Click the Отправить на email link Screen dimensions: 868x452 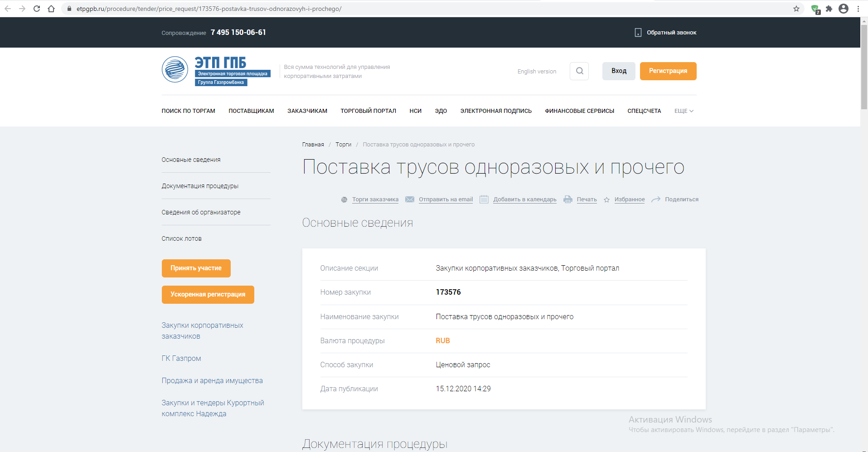[446, 199]
